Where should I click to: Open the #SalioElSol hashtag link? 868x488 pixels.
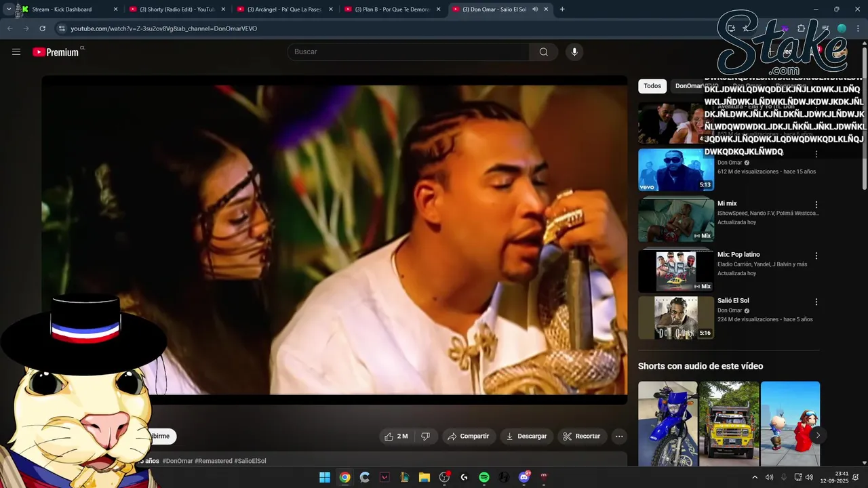point(250,461)
